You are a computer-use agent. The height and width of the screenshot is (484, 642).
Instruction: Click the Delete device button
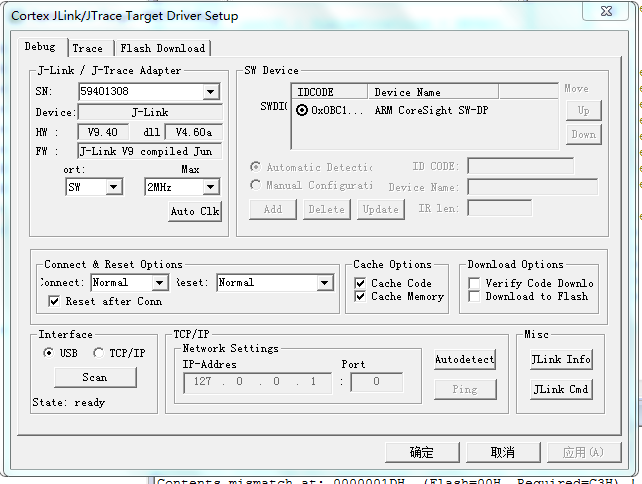pos(327,209)
